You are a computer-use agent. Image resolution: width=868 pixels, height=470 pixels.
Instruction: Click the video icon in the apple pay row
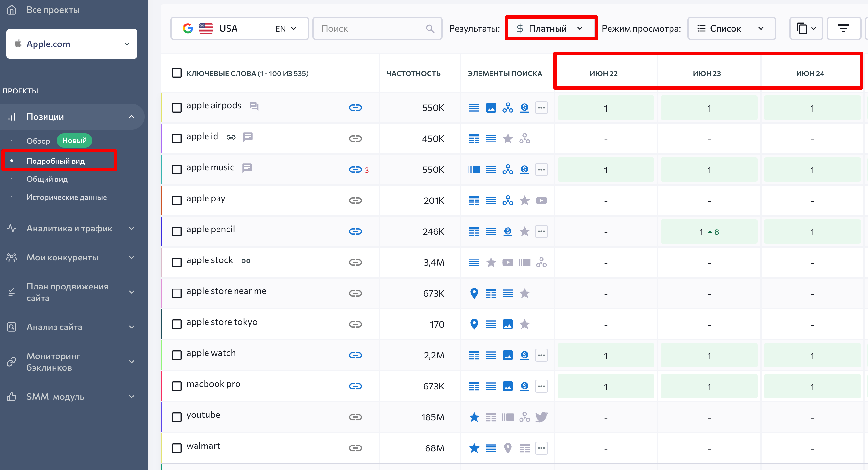pyautogui.click(x=541, y=201)
